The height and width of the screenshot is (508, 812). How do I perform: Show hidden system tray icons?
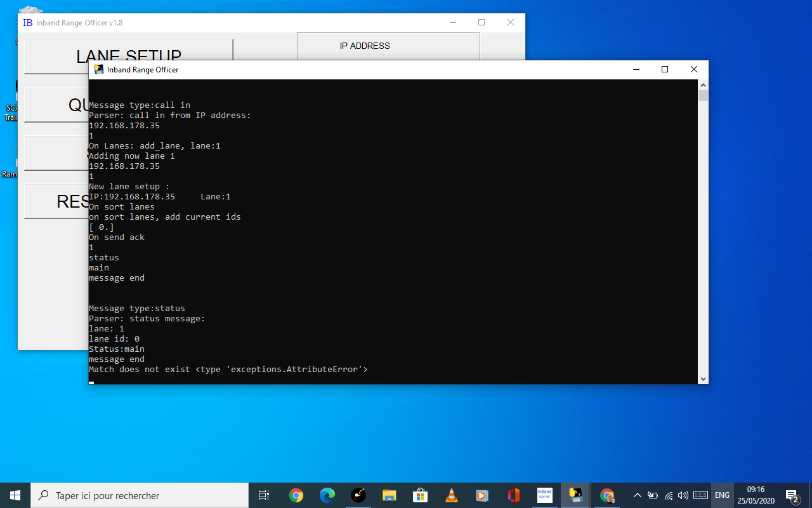click(637, 495)
